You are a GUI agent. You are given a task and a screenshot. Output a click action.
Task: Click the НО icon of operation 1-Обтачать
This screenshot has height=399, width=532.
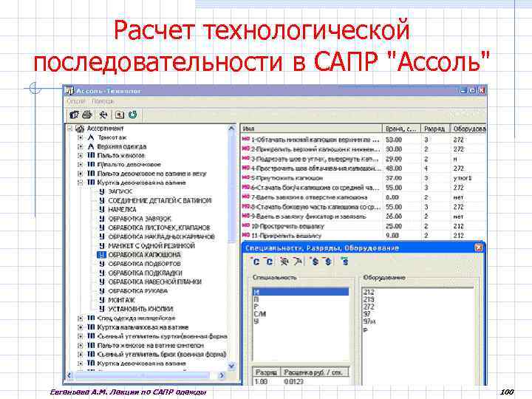[246, 139]
